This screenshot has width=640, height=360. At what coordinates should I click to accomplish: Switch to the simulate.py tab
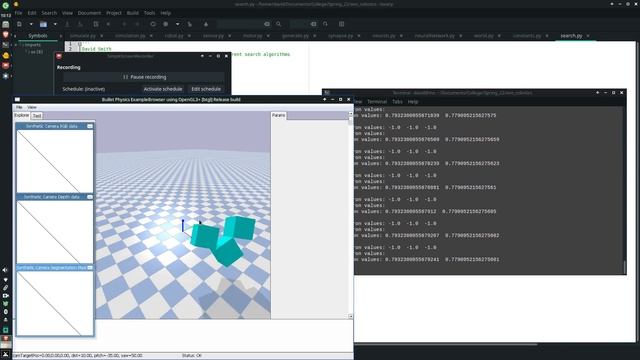tap(83, 36)
